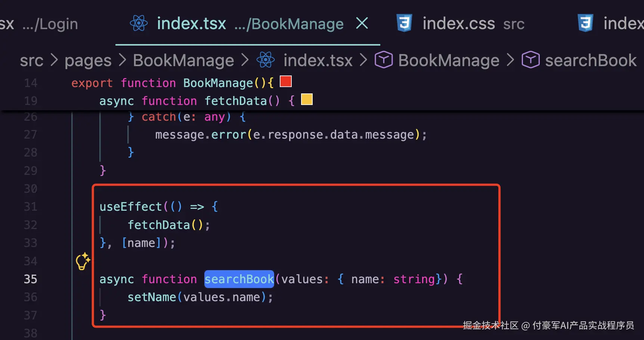This screenshot has width=644, height=340.
Task: Click the highlighted searchBook function name
Action: coord(239,279)
